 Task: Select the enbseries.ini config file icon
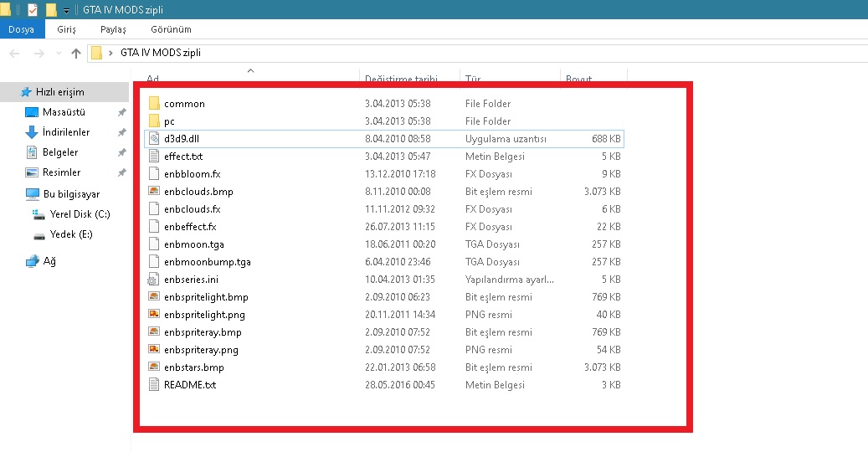pos(155,280)
